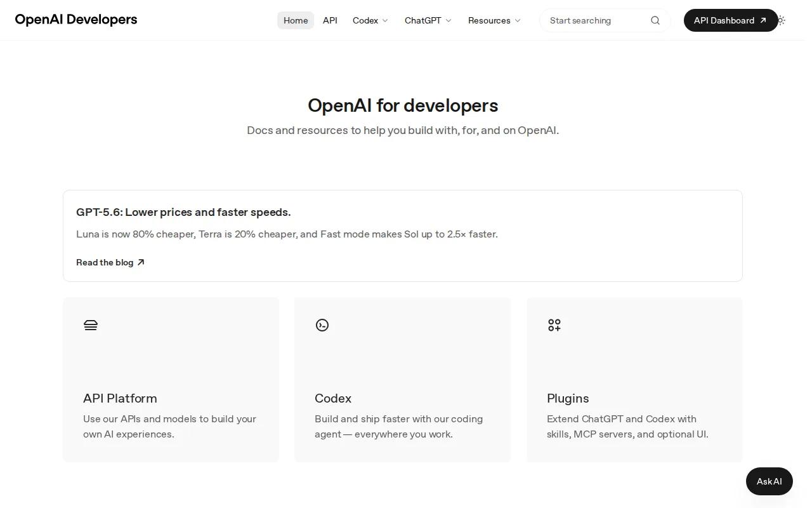812x508 pixels.
Task: Open the API Platform card title
Action: 120,398
